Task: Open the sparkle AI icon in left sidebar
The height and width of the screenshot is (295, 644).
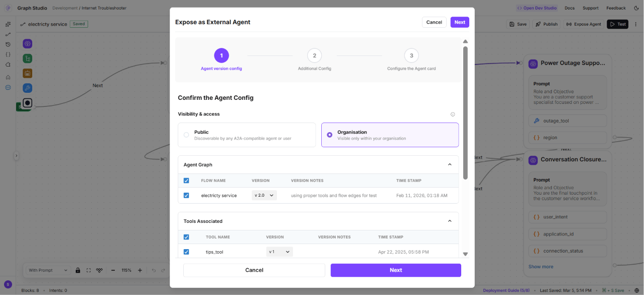Action: (x=8, y=24)
